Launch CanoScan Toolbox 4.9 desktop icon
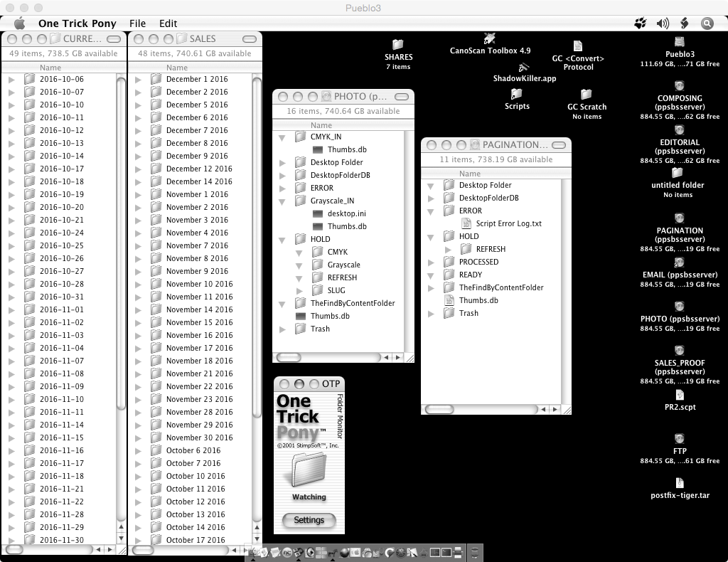Screen dimensions: 728x562 pyautogui.click(x=489, y=38)
